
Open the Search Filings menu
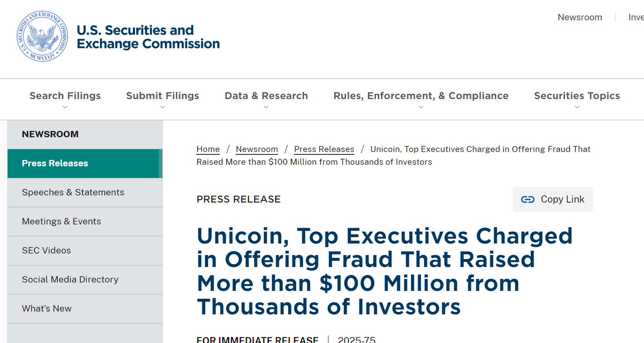(65, 96)
